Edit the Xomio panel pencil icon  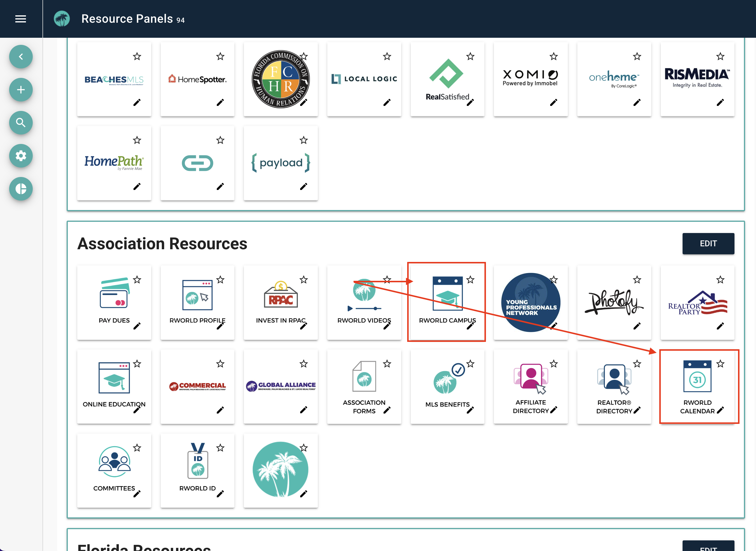click(x=554, y=102)
